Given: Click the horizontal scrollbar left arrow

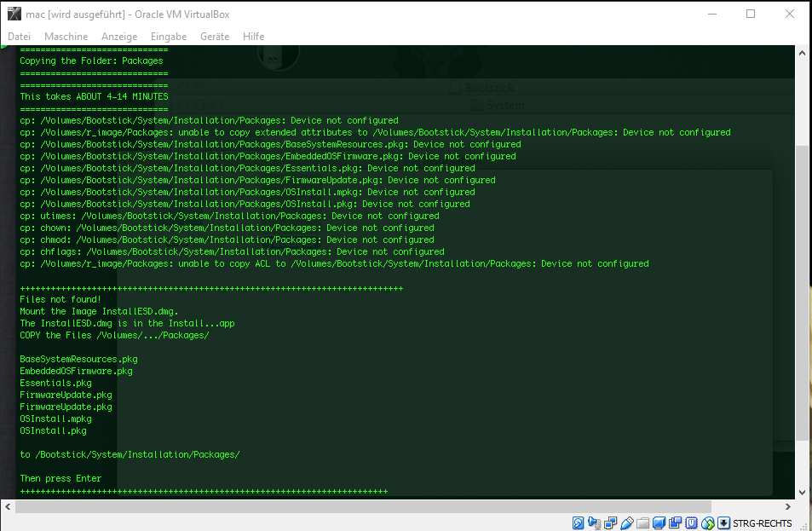Looking at the screenshot, I should coord(8,506).
